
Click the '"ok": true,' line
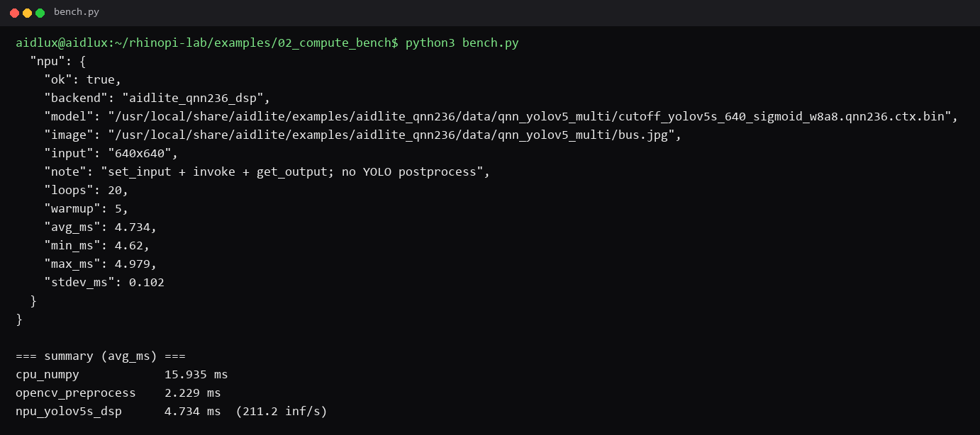(x=83, y=80)
